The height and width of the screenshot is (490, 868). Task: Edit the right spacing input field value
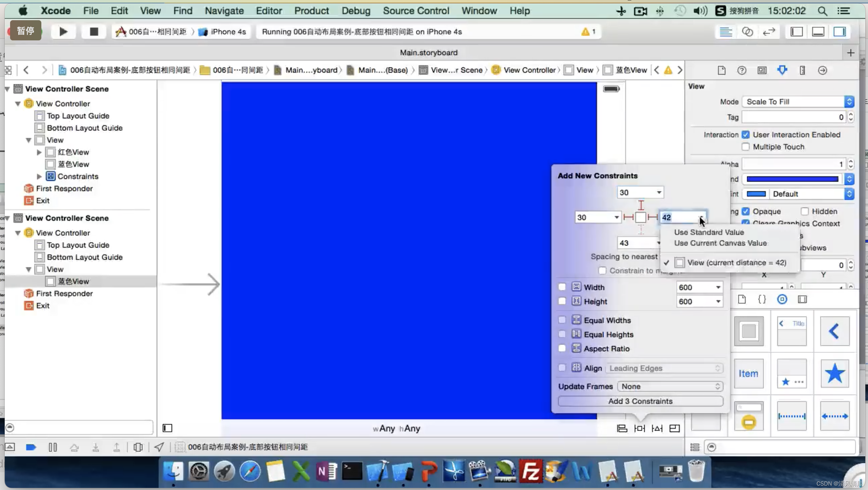pyautogui.click(x=679, y=217)
